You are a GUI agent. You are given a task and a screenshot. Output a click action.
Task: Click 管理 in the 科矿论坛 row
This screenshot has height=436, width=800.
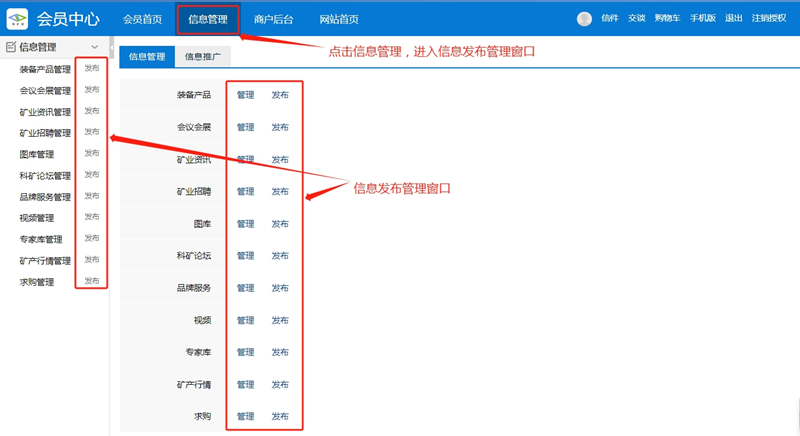click(245, 256)
